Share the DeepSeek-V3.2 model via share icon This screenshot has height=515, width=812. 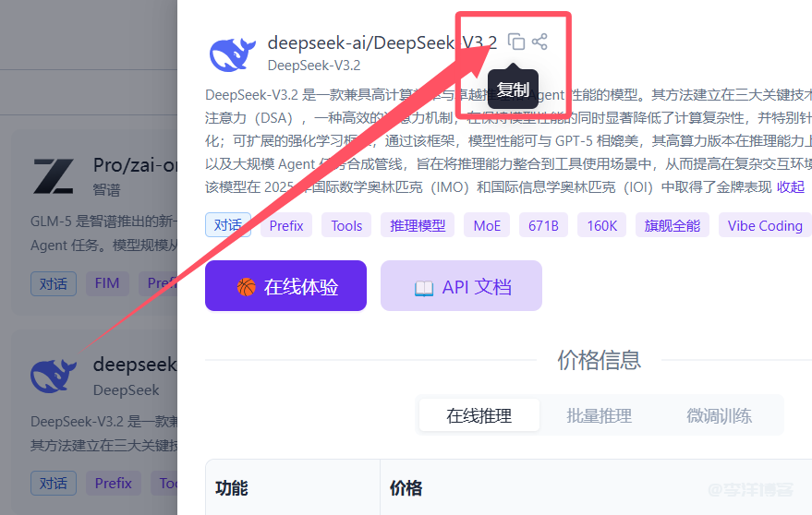click(539, 42)
